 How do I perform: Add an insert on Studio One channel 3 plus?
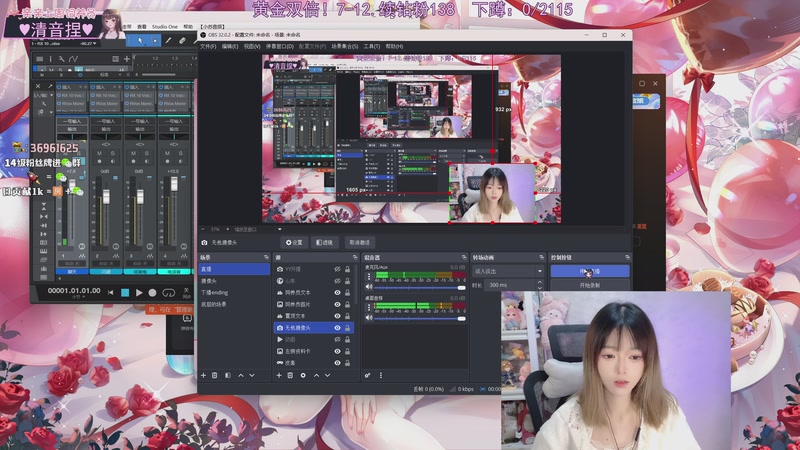(x=154, y=87)
